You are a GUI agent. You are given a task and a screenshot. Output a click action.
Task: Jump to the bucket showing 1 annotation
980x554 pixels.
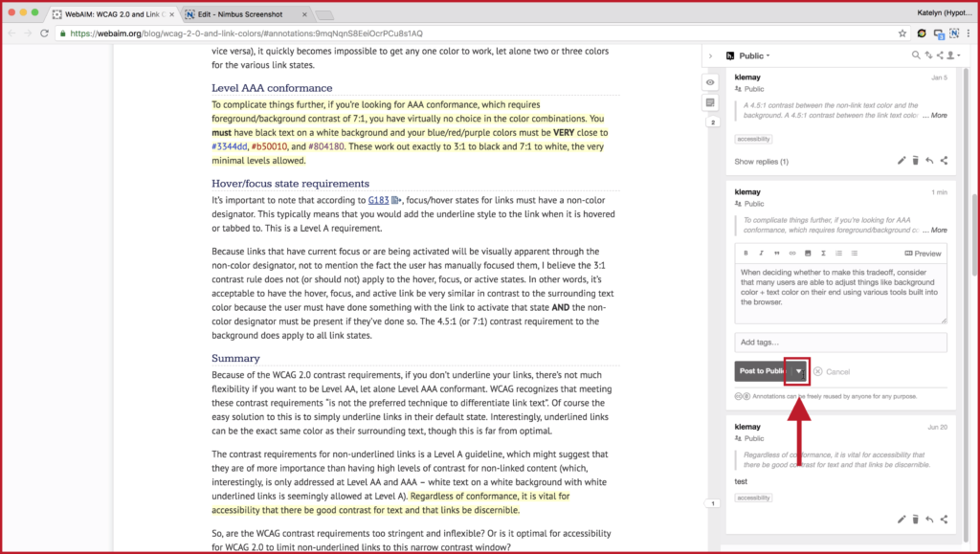click(712, 503)
